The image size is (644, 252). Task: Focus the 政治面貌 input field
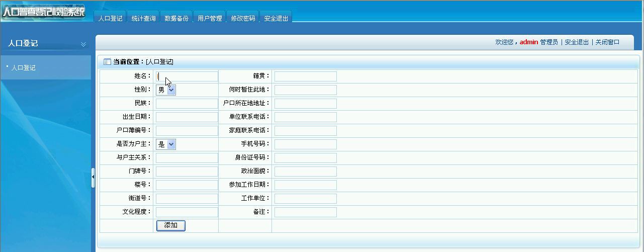pyautogui.click(x=306, y=172)
